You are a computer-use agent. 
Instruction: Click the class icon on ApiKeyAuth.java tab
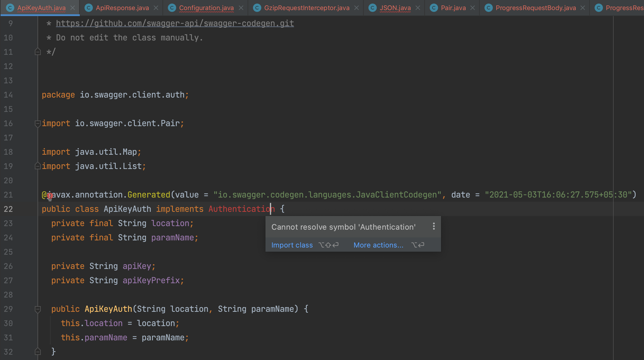coord(10,8)
